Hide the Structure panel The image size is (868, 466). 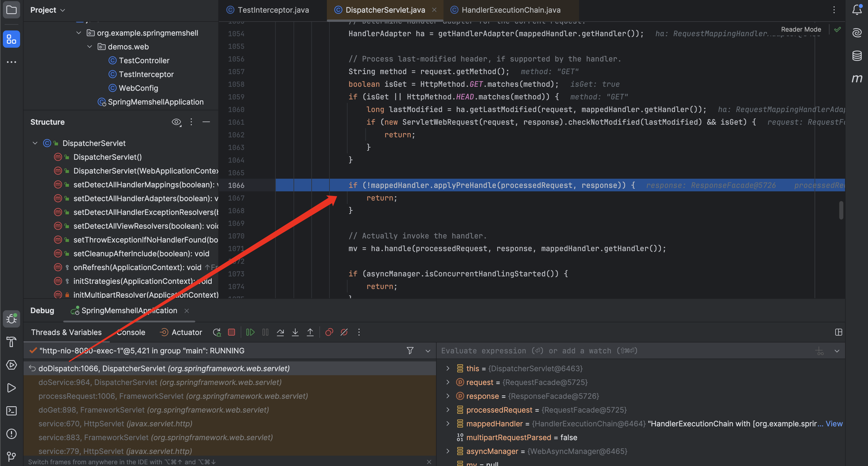tap(206, 122)
